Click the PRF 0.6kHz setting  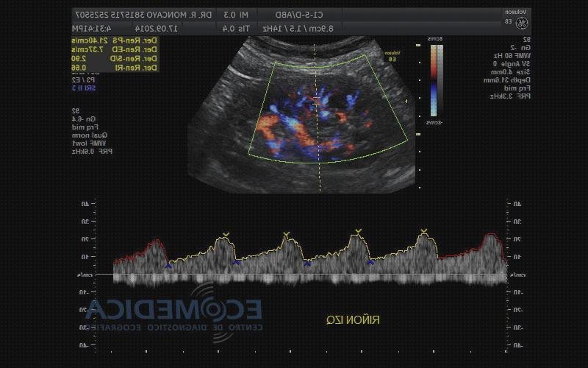point(92,152)
